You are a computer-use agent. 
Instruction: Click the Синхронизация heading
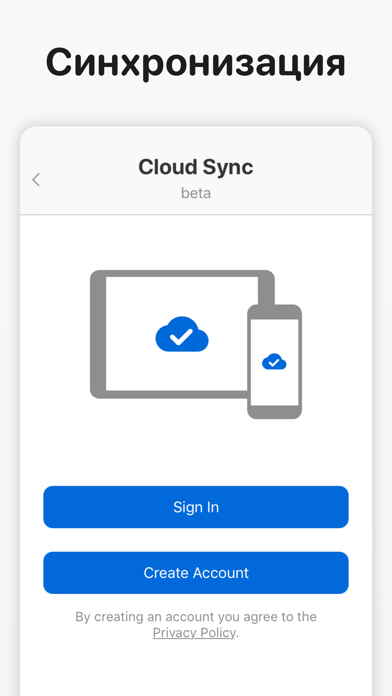196,63
